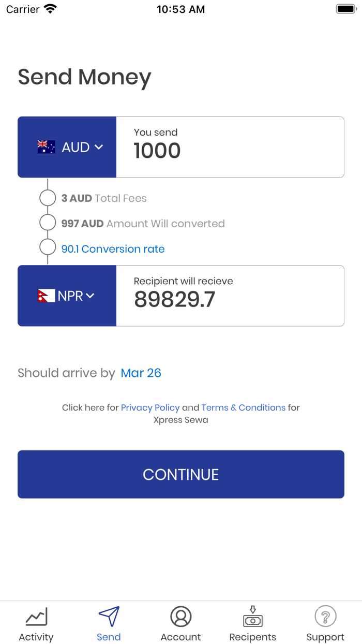This screenshot has width=362, height=644.
Task: Expand the AUD currency dropdown chevron
Action: [x=99, y=148]
